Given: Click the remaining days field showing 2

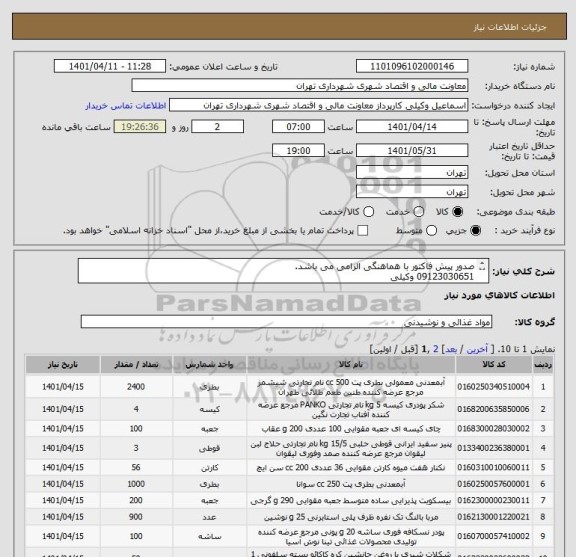Looking at the screenshot, I should point(217,127).
